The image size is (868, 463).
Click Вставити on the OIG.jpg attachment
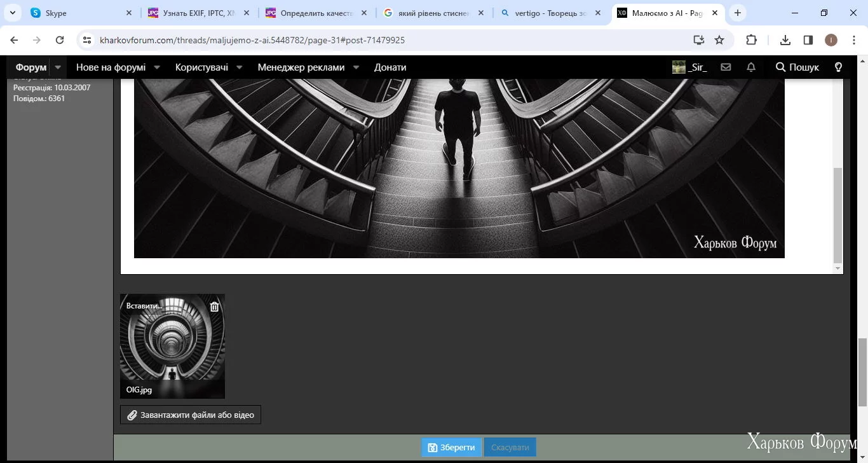coord(144,306)
